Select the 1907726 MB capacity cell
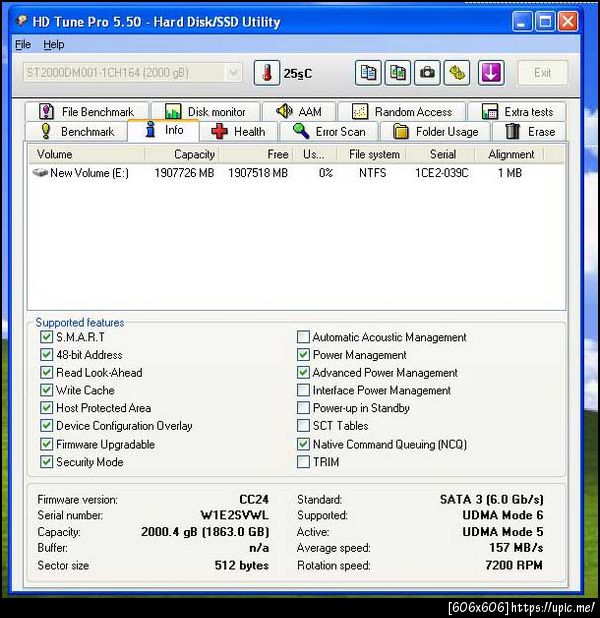The height and width of the screenshot is (618, 600). point(184,173)
